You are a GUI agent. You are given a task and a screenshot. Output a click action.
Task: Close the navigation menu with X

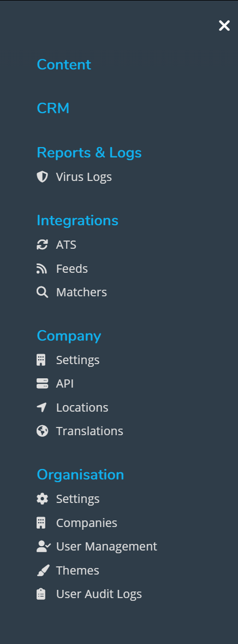click(x=224, y=26)
